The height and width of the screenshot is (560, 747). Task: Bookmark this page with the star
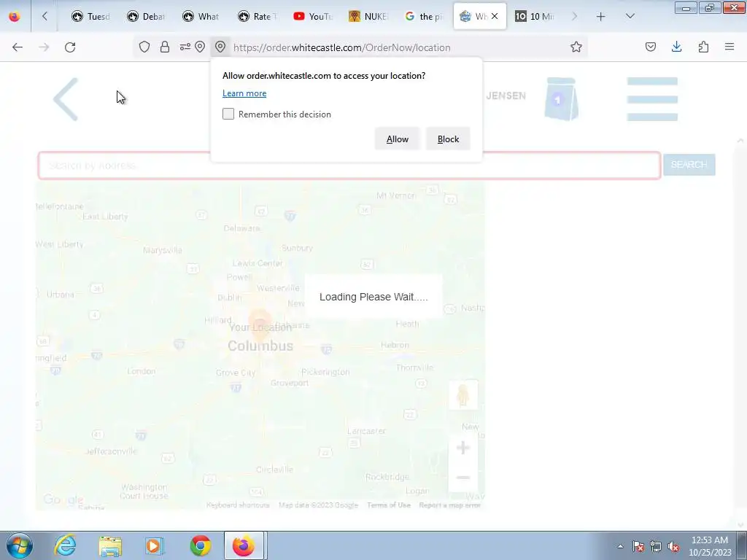tap(576, 47)
